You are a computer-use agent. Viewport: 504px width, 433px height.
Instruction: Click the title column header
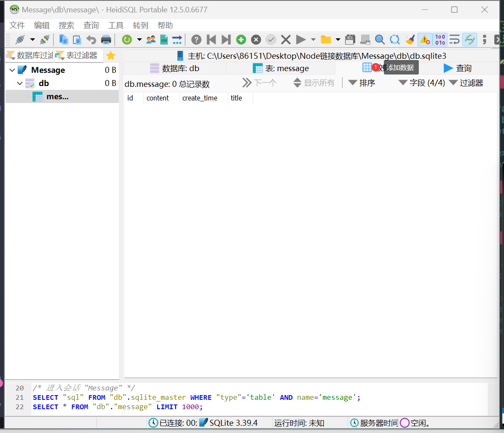(x=240, y=98)
